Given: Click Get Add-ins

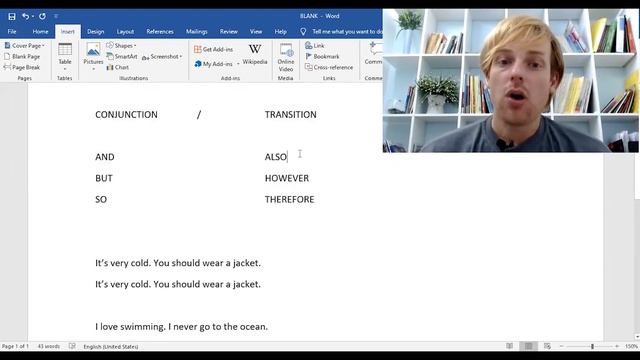Looking at the screenshot, I should [213, 49].
